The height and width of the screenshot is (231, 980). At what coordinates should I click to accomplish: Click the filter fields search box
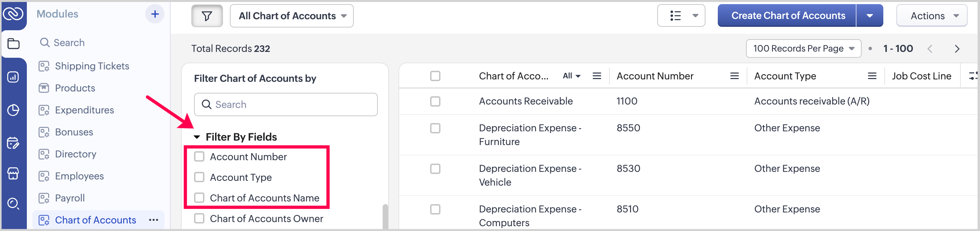(286, 104)
